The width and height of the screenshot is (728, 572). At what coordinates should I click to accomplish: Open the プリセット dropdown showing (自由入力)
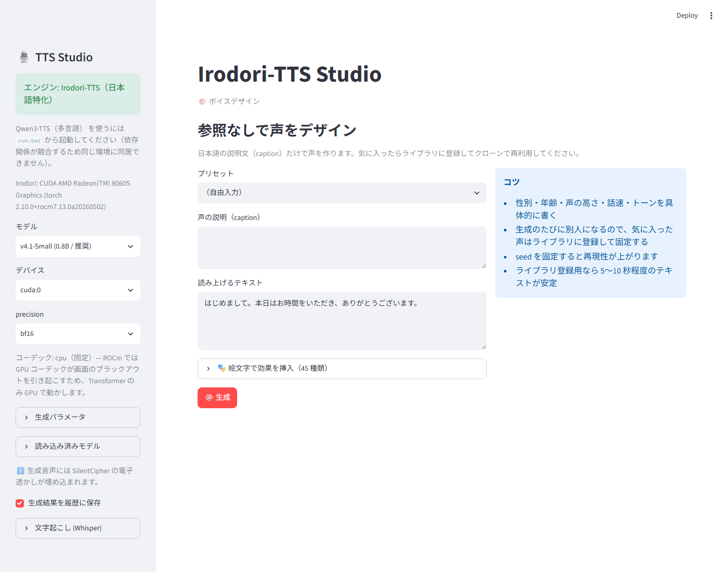click(x=342, y=193)
